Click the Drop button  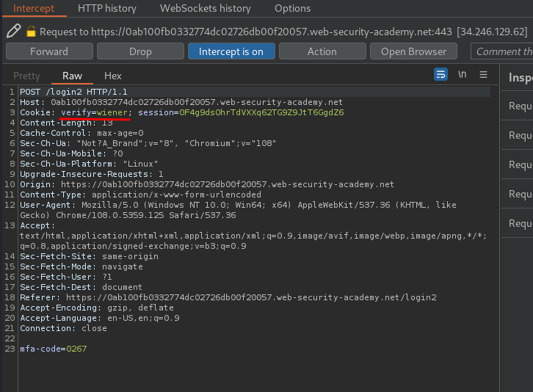pyautogui.click(x=140, y=51)
